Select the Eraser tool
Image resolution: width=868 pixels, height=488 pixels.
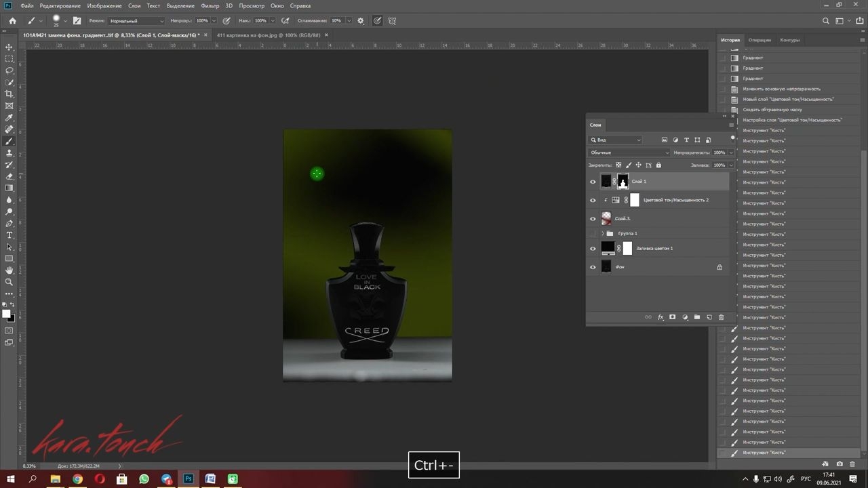click(9, 176)
